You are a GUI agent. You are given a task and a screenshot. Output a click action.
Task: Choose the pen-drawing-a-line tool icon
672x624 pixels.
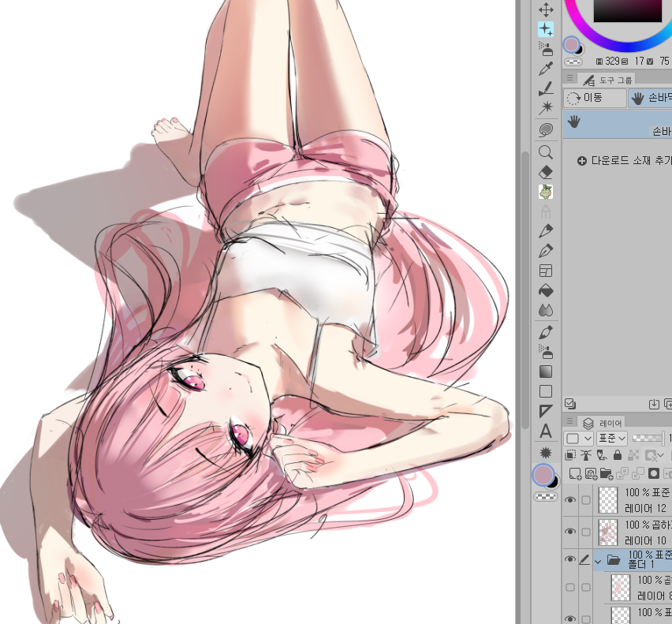pyautogui.click(x=546, y=88)
